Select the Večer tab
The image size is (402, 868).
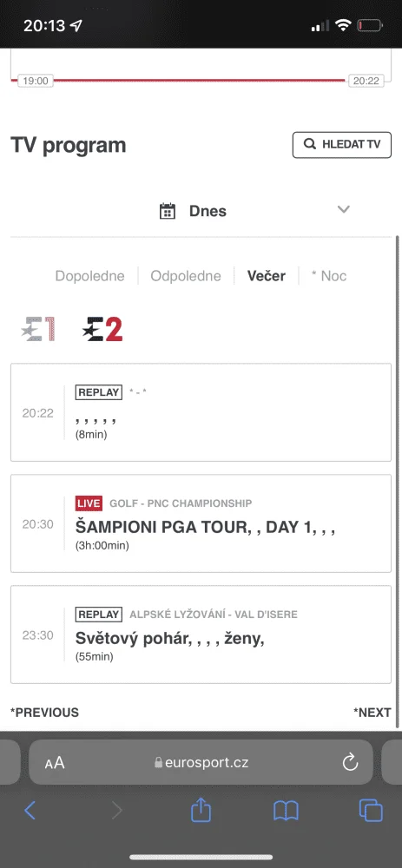pos(267,276)
